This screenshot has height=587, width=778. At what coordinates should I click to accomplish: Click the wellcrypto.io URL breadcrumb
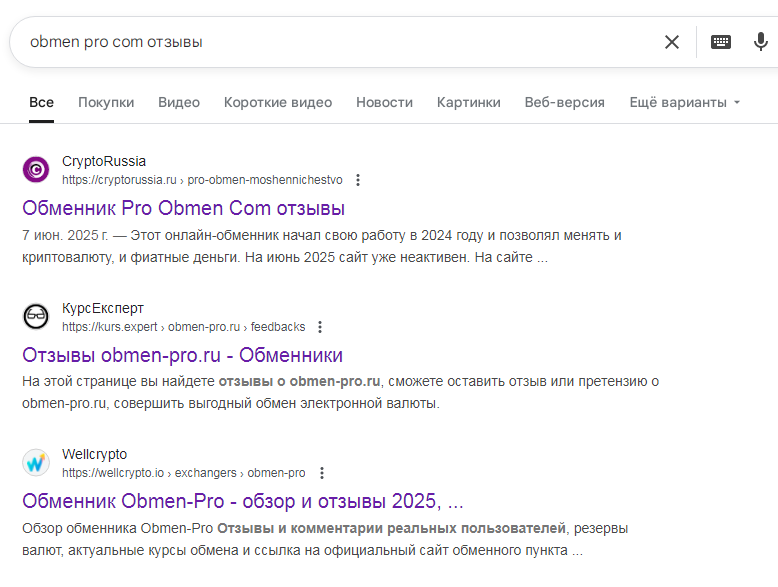coord(184,473)
